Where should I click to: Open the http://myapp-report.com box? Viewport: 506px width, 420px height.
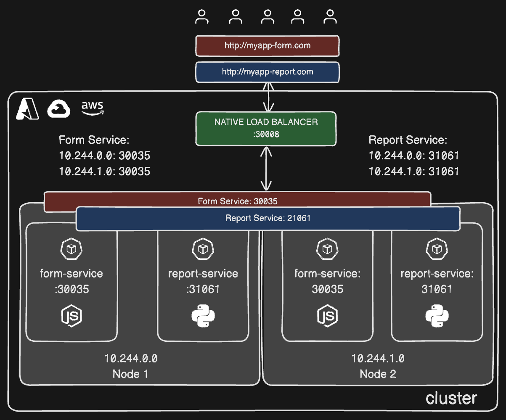coord(267,72)
